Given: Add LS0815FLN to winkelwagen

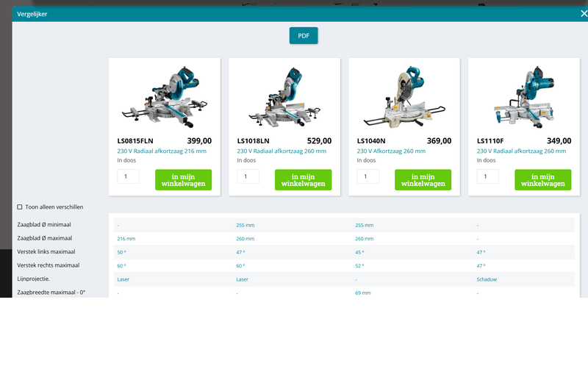Looking at the screenshot, I should pyautogui.click(x=183, y=179).
